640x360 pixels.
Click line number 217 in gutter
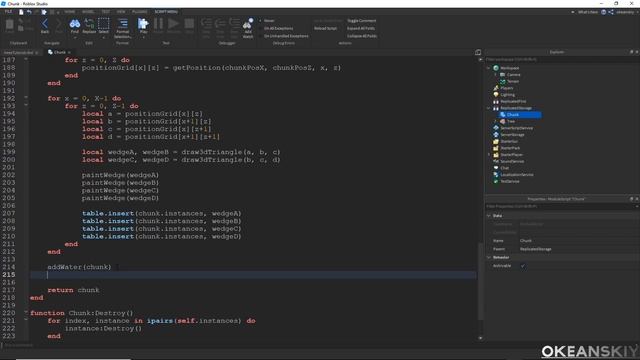click(9, 290)
